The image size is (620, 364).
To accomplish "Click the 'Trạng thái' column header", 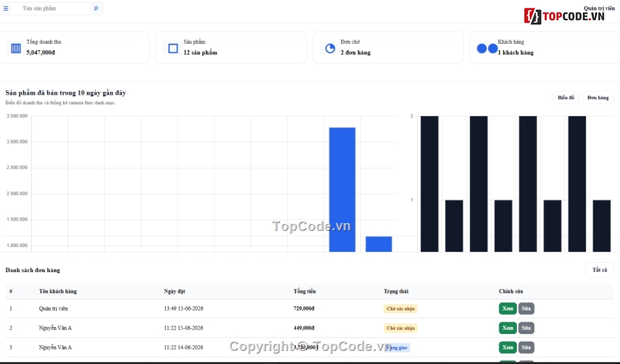I will tap(395, 292).
